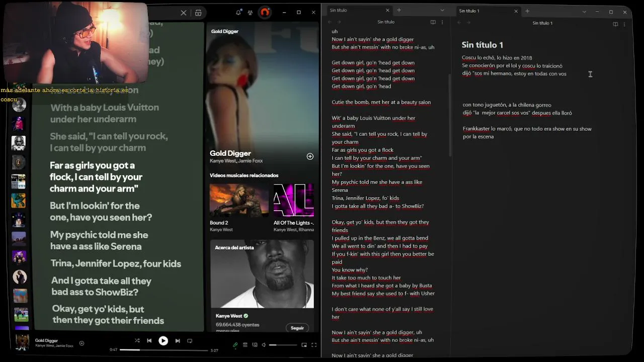The image size is (644, 362).
Task: Toggle reading view in "Sin título" pane
Action: (x=433, y=22)
